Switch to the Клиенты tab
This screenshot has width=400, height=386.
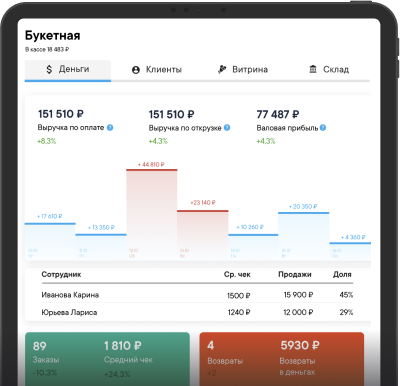tap(157, 70)
